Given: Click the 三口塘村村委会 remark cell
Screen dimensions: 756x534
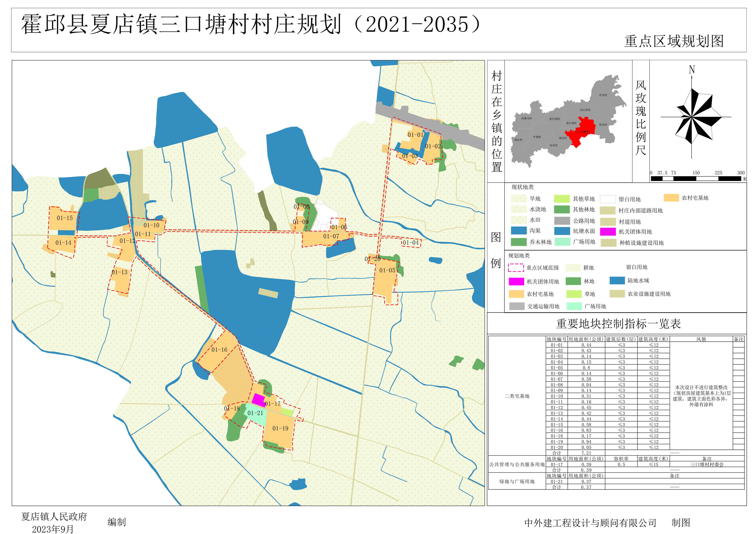Looking at the screenshot, I should click(x=707, y=465).
